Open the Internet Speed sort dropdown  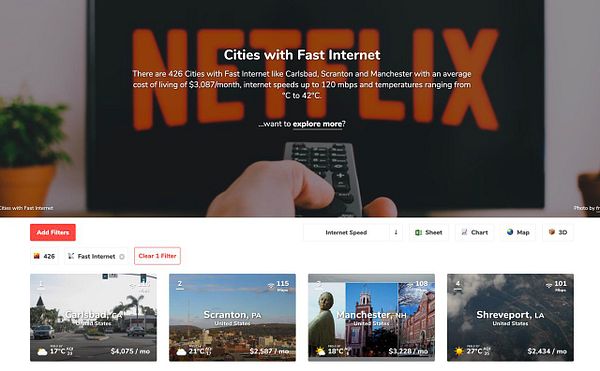[x=346, y=232]
